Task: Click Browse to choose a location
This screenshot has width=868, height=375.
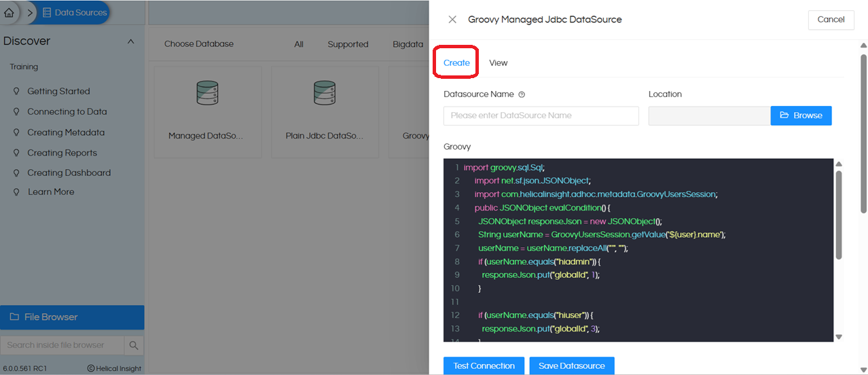Action: click(x=801, y=115)
